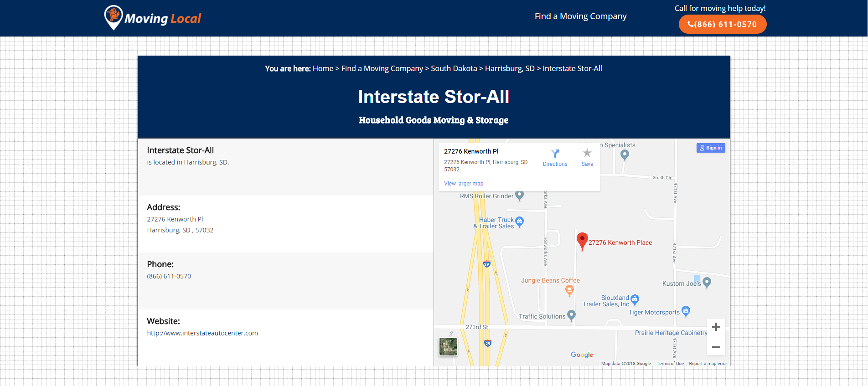Select Kustom Joe's map marker
This screenshot has height=386, width=868.
coord(707,283)
